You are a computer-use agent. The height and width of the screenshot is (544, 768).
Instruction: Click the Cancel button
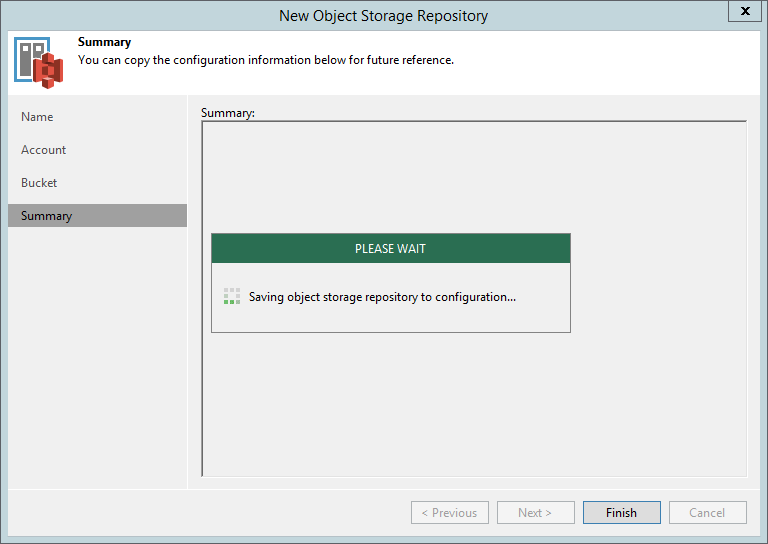(707, 512)
